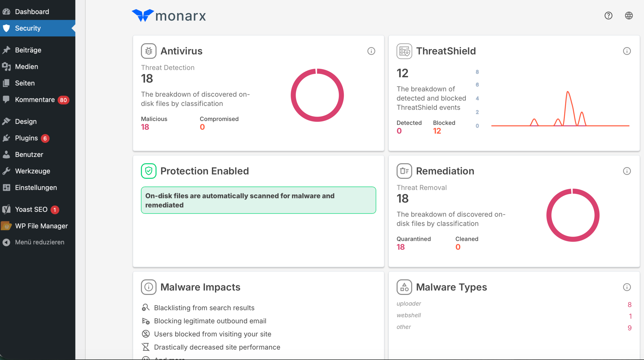
Task: Go to Kommentare with 80 pending
Action: [35, 100]
